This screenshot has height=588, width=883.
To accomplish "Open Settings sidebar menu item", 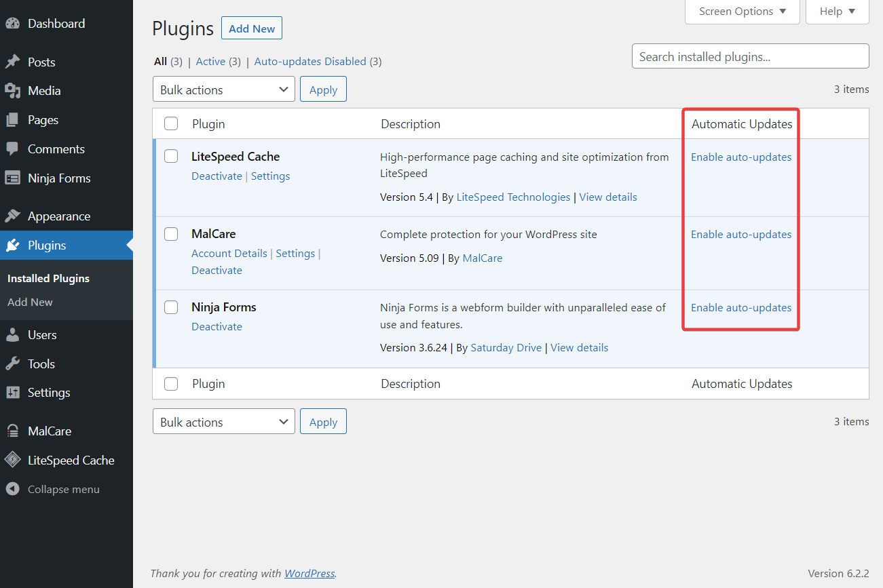I will (67, 393).
